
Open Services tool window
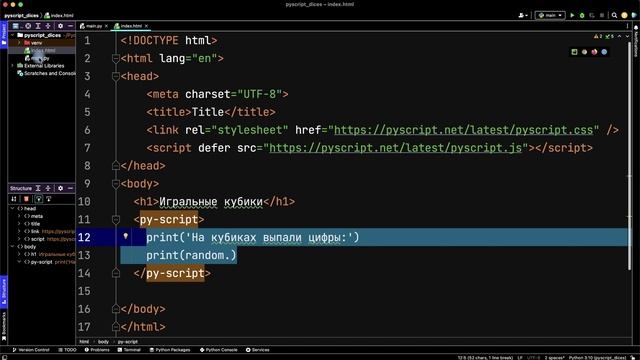258,350
